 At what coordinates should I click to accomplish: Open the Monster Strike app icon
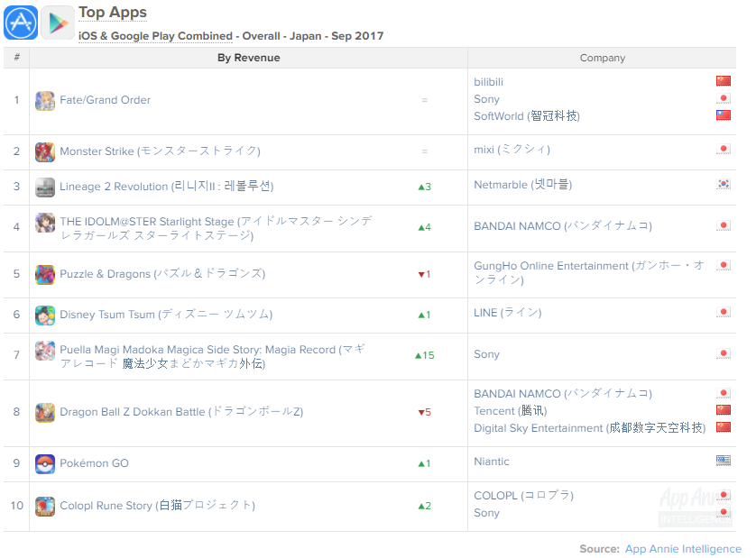click(45, 151)
